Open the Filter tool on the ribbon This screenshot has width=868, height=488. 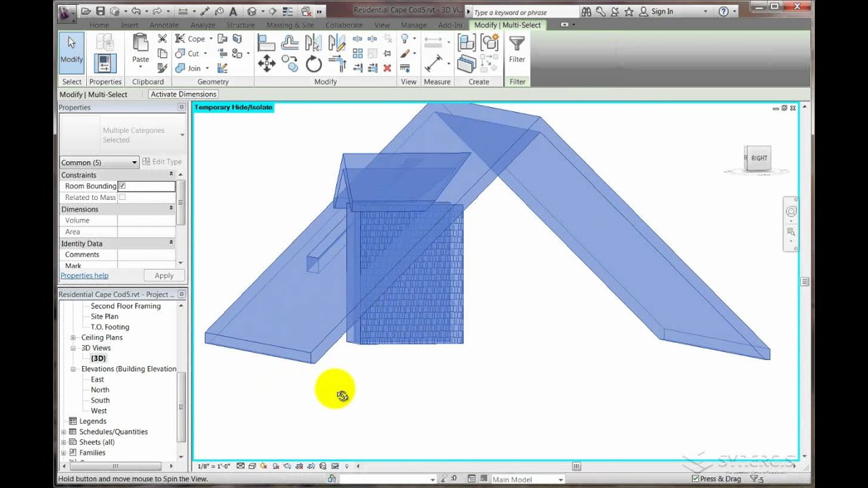pos(517,51)
